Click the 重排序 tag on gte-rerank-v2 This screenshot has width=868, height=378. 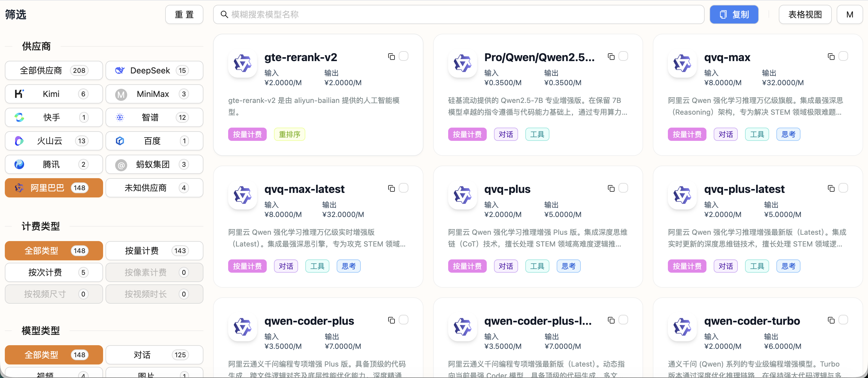289,134
